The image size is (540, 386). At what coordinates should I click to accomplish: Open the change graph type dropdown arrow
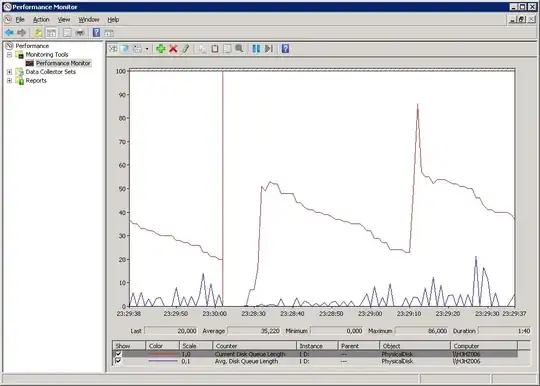click(147, 49)
